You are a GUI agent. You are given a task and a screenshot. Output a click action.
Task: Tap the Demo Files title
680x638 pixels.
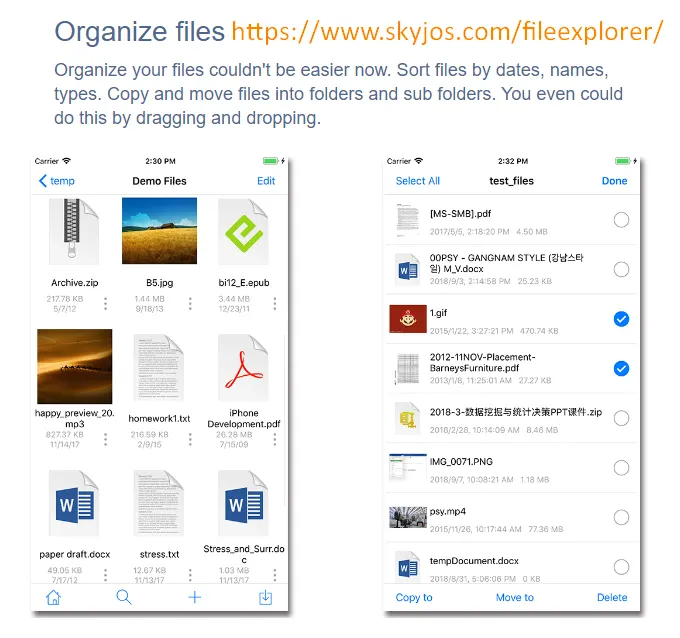point(159,181)
